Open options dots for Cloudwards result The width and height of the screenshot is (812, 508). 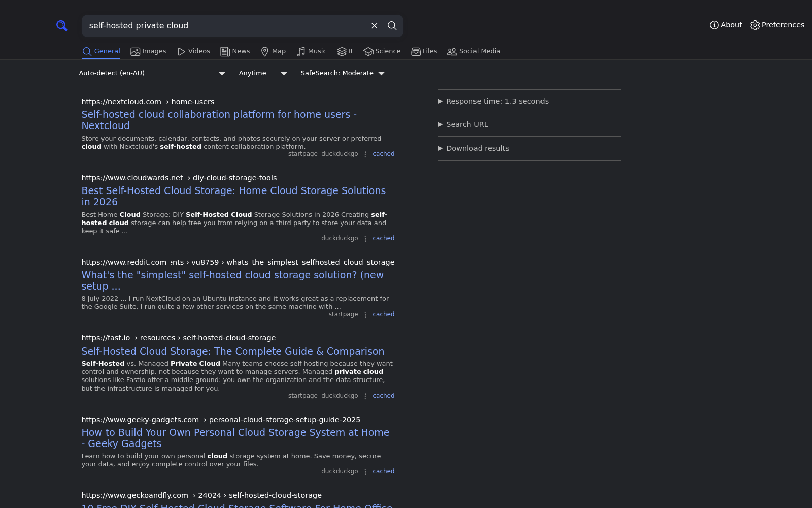(x=365, y=239)
